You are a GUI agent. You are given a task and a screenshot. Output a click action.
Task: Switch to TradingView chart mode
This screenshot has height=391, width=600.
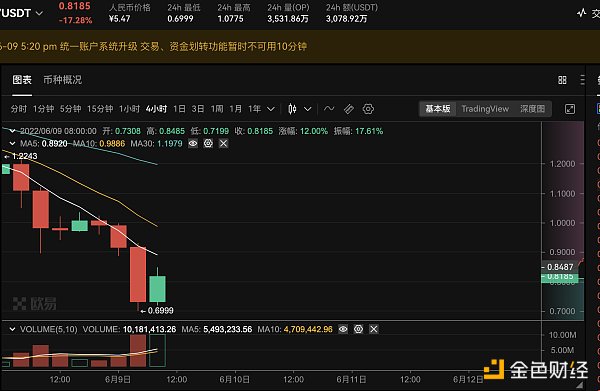pos(485,109)
